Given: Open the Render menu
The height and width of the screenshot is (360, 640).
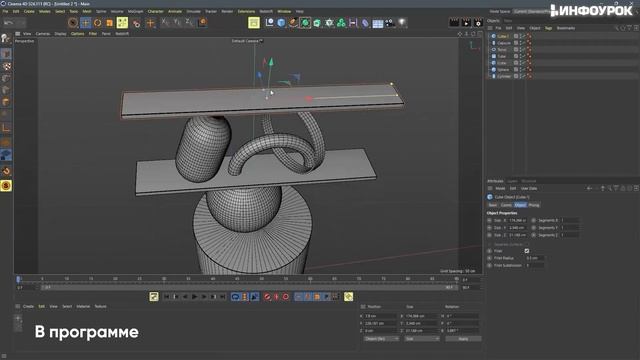Looking at the screenshot, I should tap(227, 11).
